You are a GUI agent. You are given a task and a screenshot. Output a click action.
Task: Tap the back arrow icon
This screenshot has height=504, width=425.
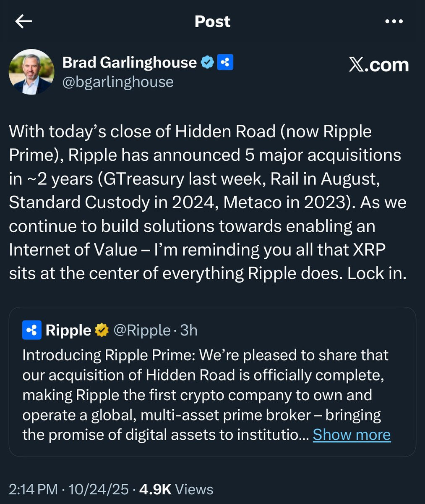point(23,22)
